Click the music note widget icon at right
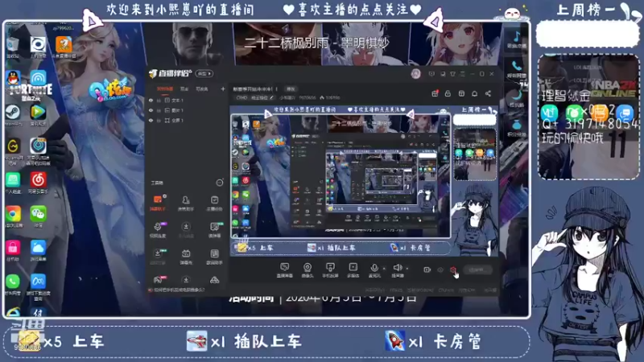 point(517,38)
